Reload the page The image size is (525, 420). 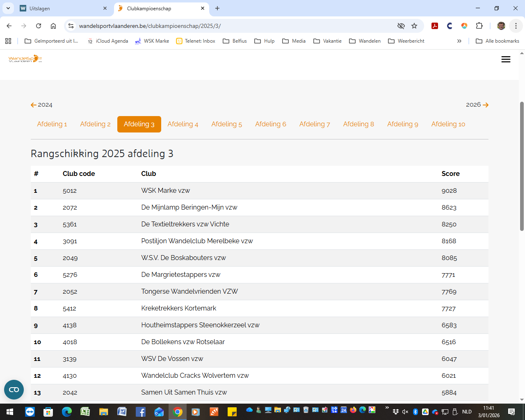point(39,26)
